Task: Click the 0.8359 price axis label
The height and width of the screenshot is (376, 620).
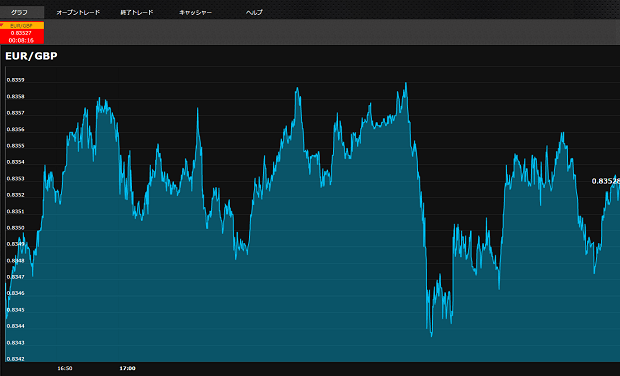Action: [x=15, y=80]
